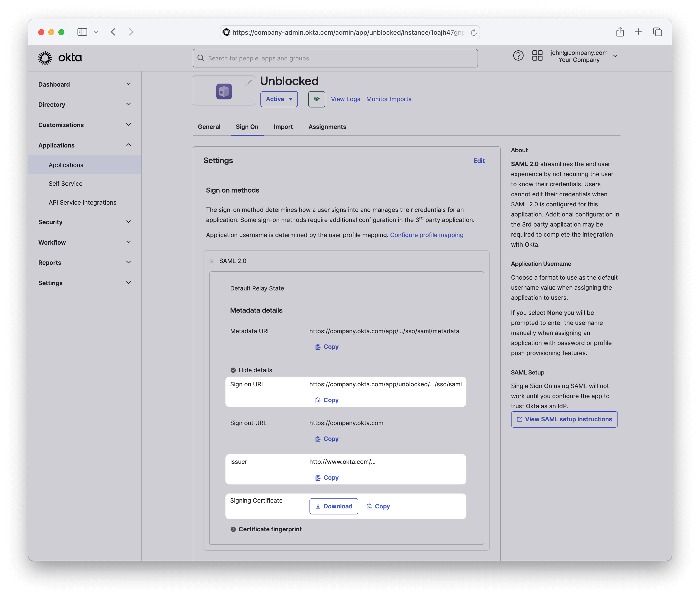Open Self Service in sidebar
This screenshot has width=700, height=598.
pos(85,183)
